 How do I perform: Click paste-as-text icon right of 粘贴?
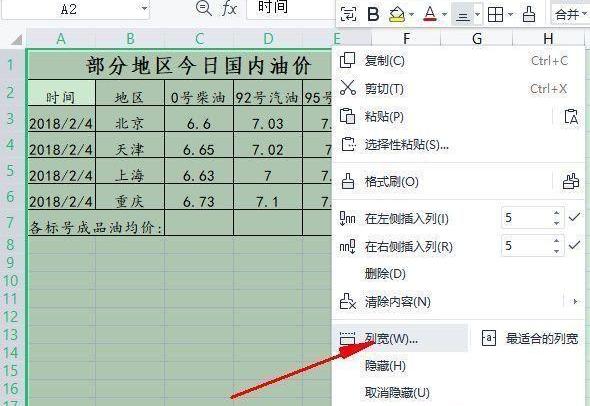coord(571,116)
